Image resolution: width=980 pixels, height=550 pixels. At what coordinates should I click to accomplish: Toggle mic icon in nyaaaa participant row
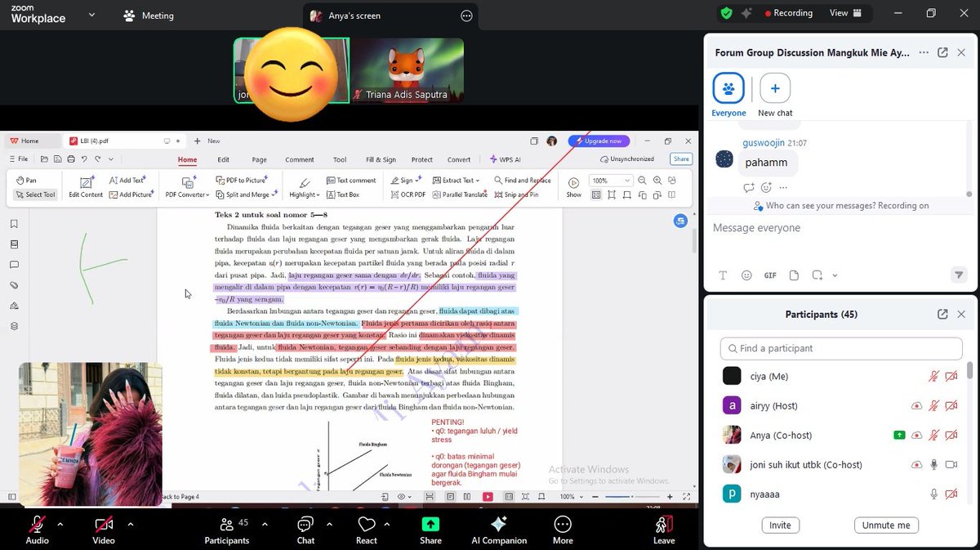pyautogui.click(x=933, y=494)
